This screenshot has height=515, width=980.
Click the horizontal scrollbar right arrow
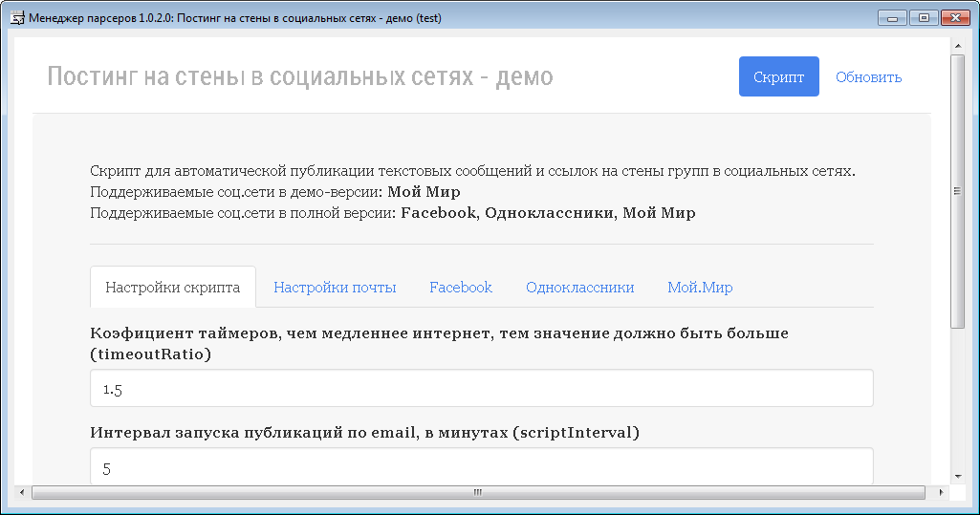941,492
